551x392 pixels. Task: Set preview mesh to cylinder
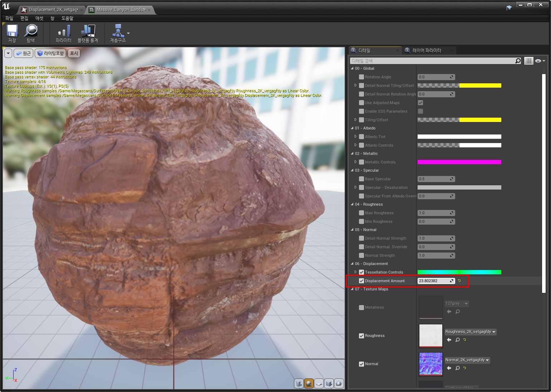point(299,383)
